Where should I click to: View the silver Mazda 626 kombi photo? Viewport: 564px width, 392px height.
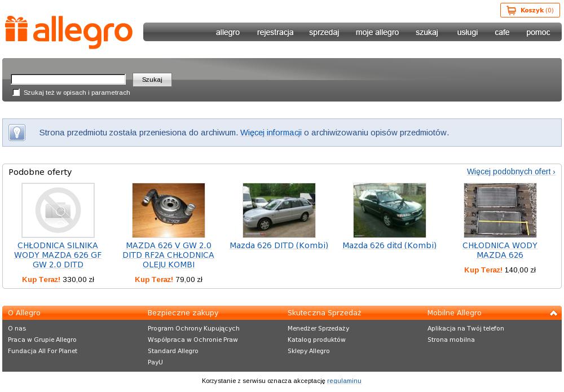279,210
